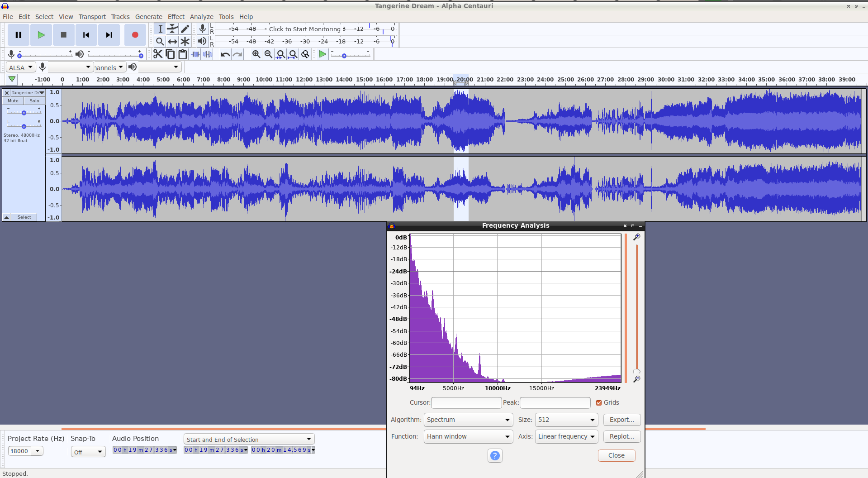Zoom out the Frequency Analysis plot
This screenshot has width=868, height=478.
(636, 379)
